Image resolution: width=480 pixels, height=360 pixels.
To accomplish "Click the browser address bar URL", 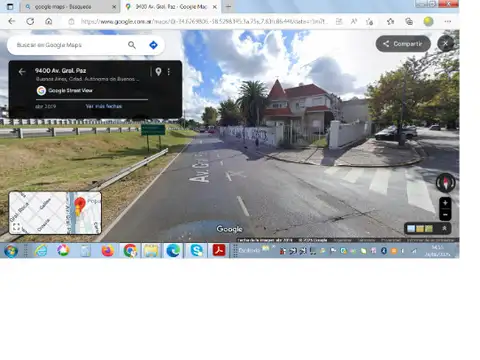I will tap(203, 22).
